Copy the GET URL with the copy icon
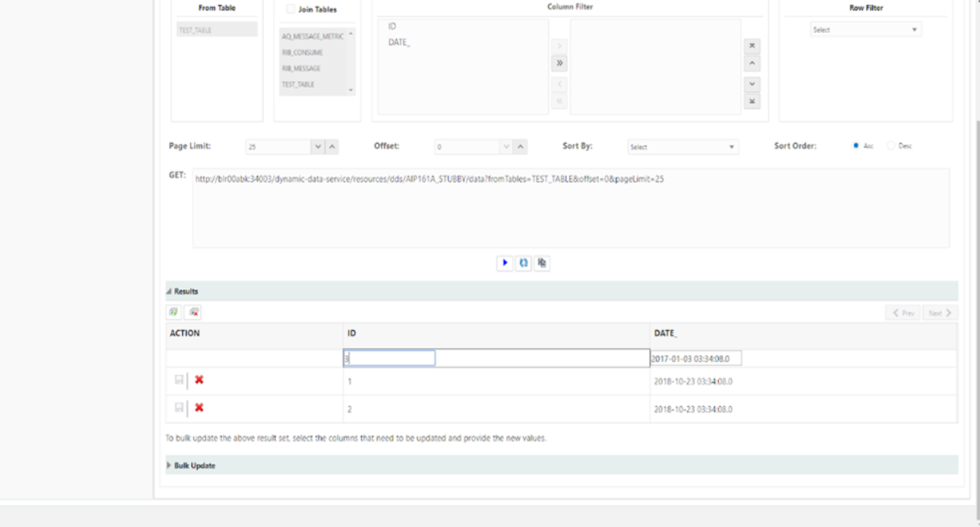Image resolution: width=980 pixels, height=527 pixels. (x=542, y=263)
